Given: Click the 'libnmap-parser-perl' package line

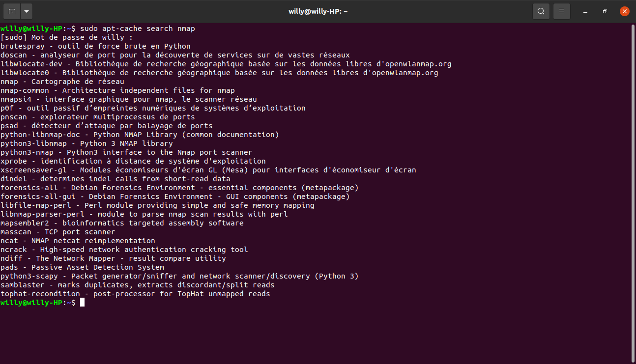Looking at the screenshot, I should click(144, 214).
